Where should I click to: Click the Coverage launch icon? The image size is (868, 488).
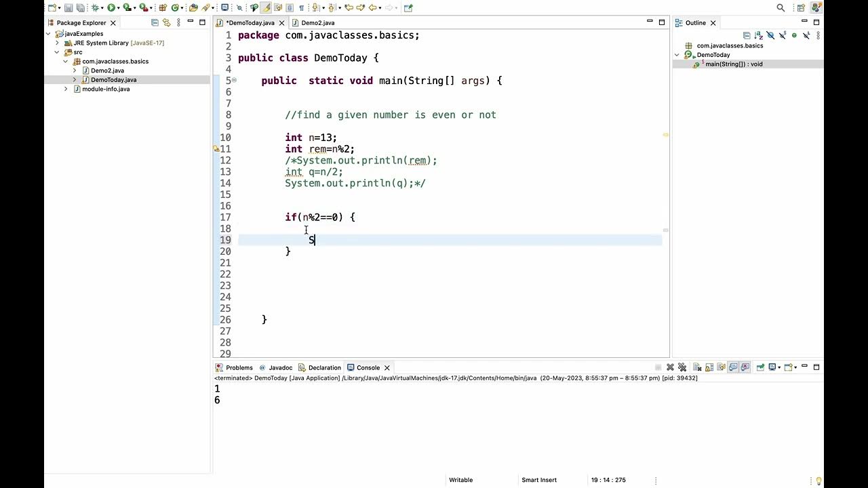[x=127, y=8]
